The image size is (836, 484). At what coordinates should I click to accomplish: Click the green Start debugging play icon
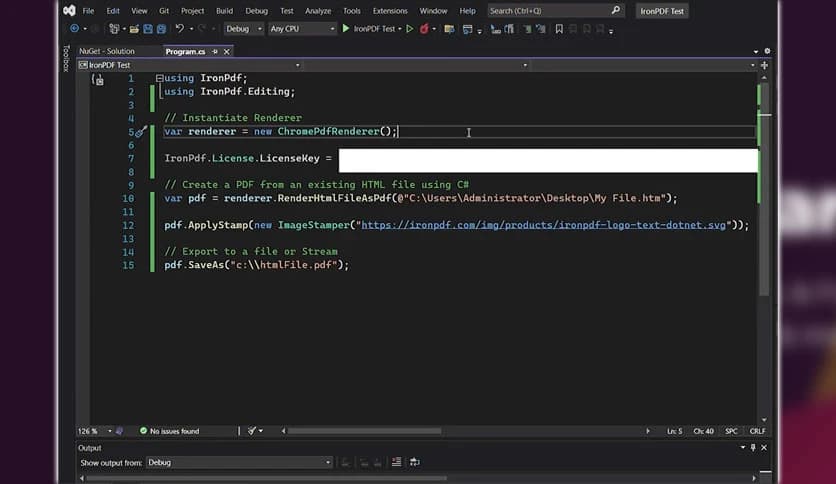[x=346, y=29]
